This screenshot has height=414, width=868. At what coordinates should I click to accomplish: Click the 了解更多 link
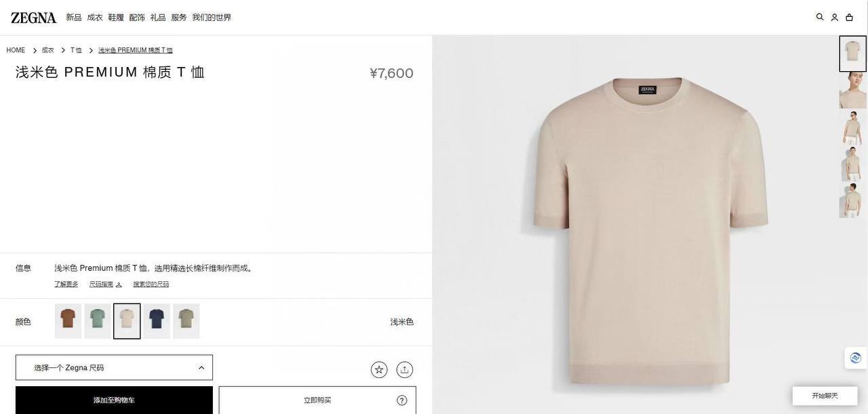click(66, 284)
